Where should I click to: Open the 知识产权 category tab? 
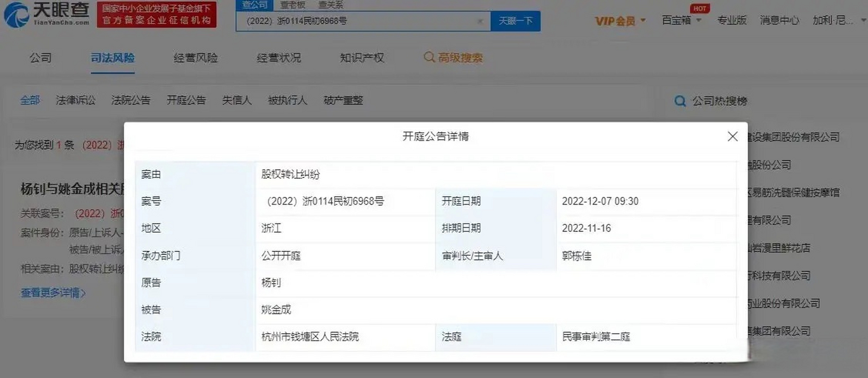click(362, 58)
